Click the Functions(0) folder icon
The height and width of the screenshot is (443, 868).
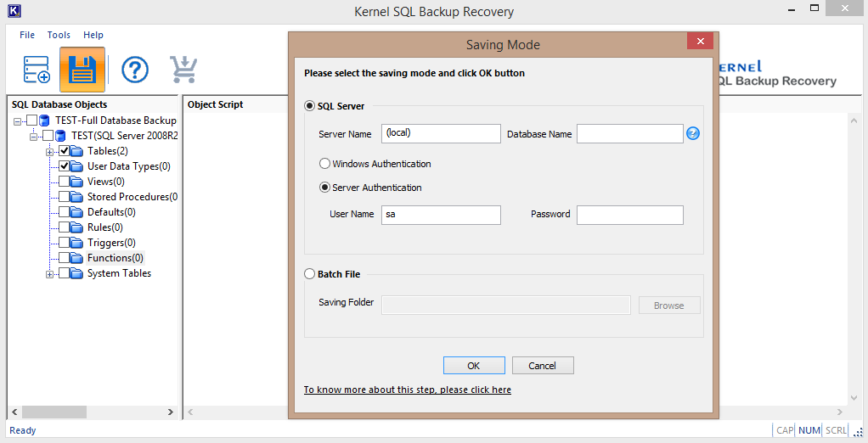point(77,258)
